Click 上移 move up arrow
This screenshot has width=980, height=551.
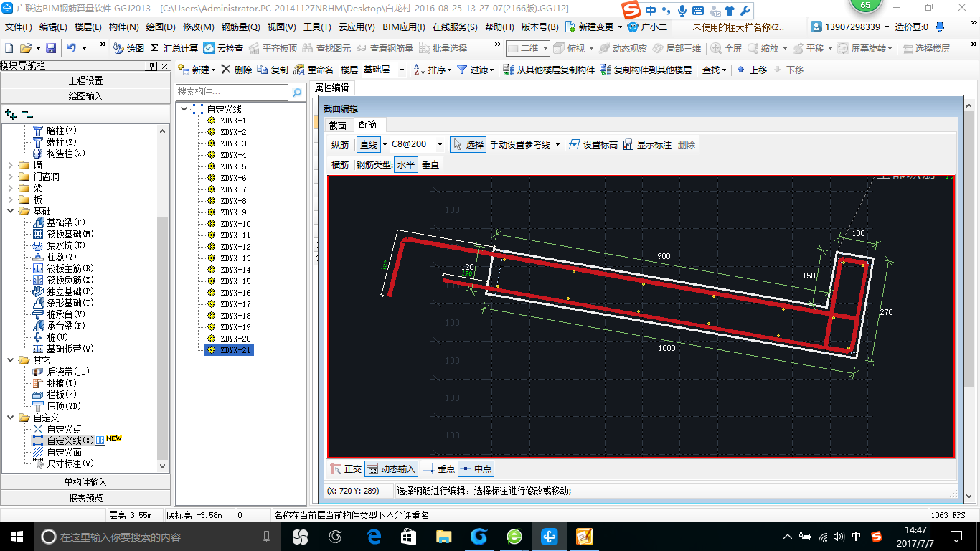click(x=752, y=70)
